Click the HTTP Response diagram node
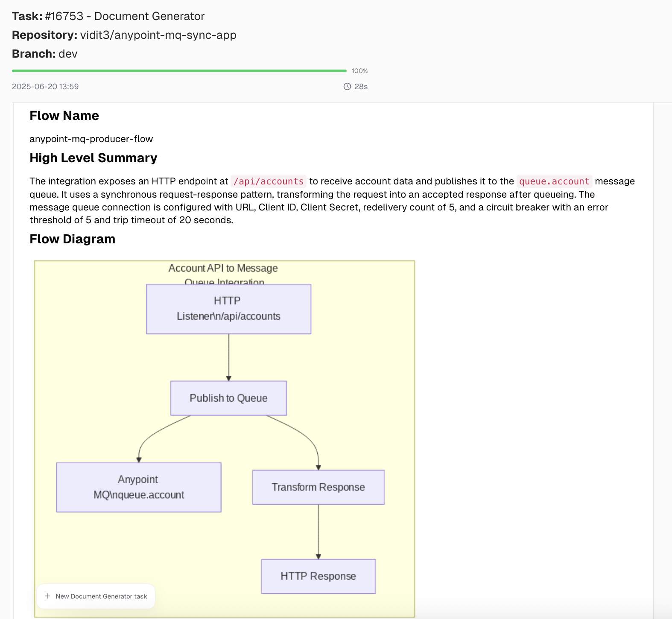Image resolution: width=672 pixels, height=619 pixels. (x=318, y=576)
